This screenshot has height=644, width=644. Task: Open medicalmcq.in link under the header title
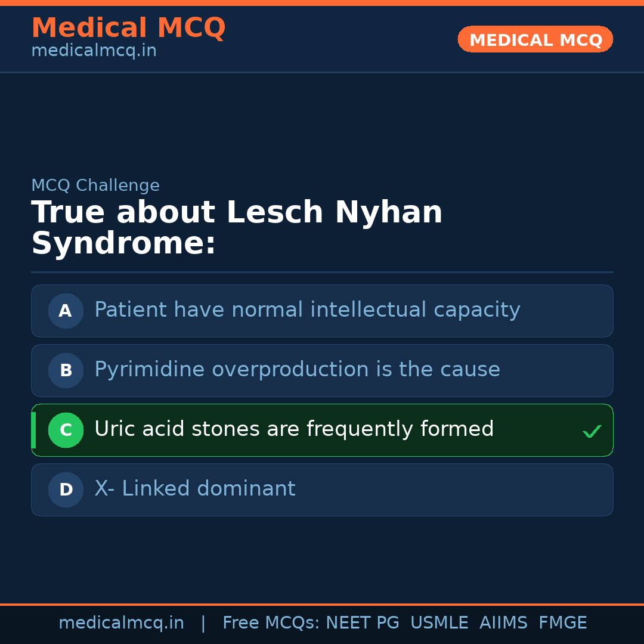[94, 51]
